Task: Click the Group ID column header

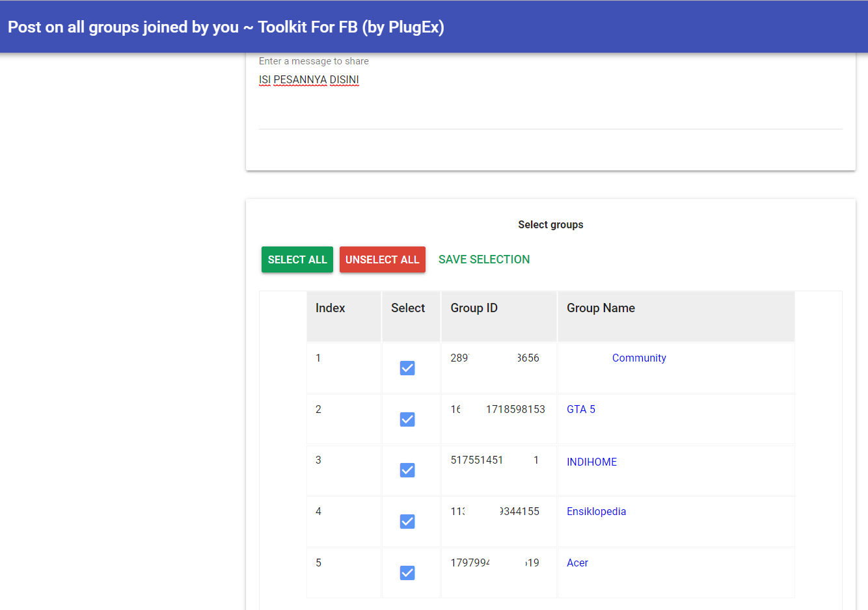Action: click(474, 308)
